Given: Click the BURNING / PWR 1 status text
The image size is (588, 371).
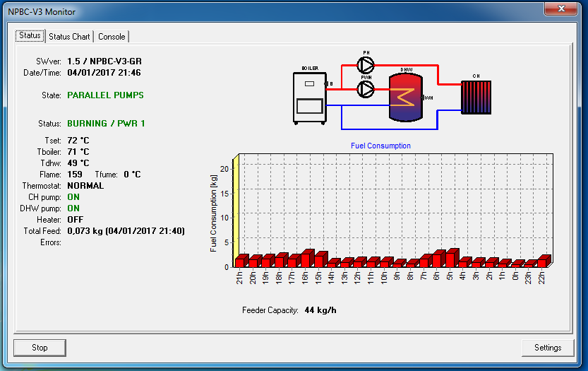Looking at the screenshot, I should point(106,123).
